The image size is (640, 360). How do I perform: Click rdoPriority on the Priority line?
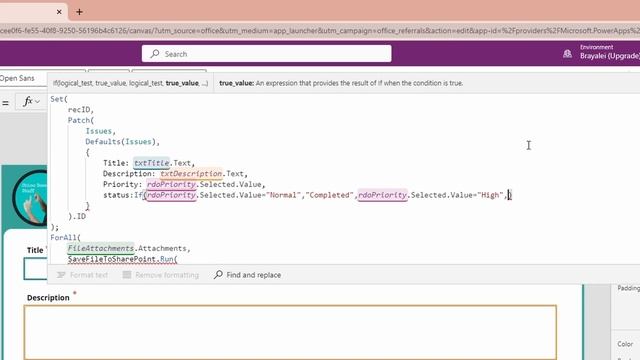coord(171,184)
